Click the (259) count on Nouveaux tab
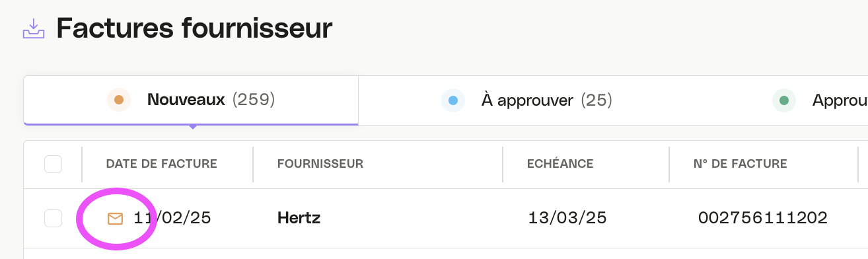868x259 pixels. pyautogui.click(x=254, y=100)
